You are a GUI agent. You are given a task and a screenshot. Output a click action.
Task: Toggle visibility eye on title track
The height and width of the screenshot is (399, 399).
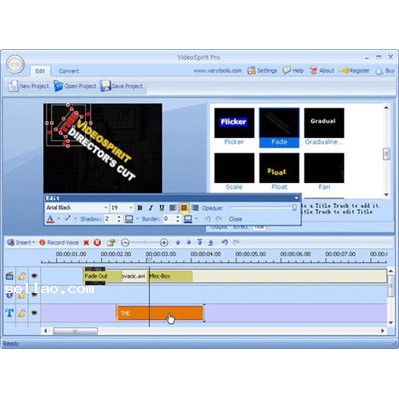pyautogui.click(x=34, y=313)
